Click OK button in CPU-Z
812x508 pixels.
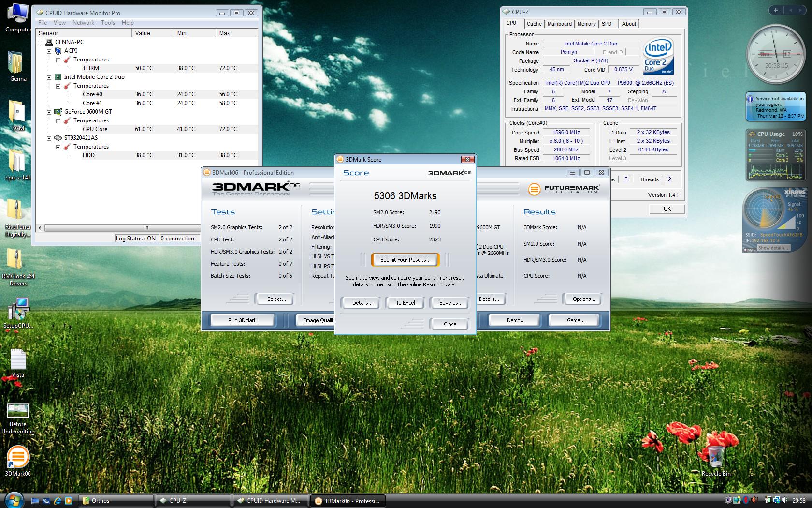pyautogui.click(x=667, y=209)
